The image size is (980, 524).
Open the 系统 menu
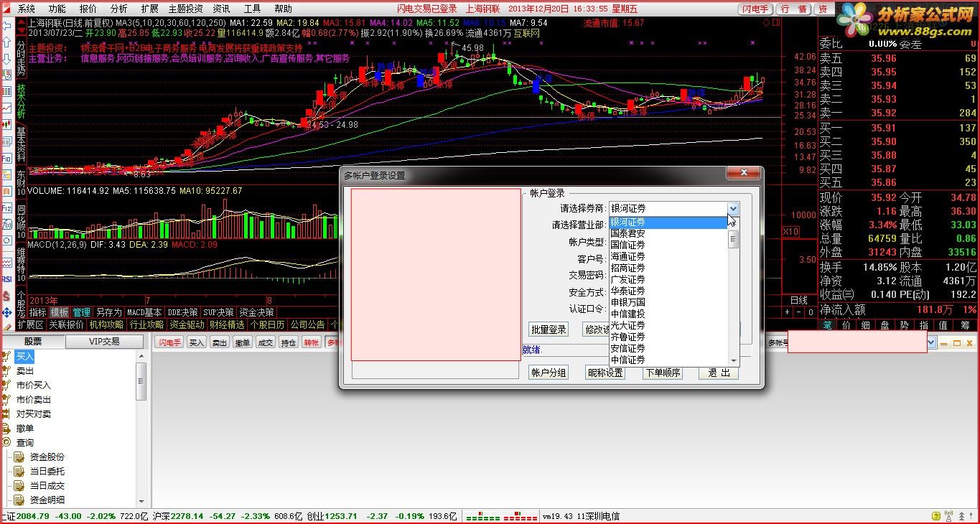pos(26,9)
